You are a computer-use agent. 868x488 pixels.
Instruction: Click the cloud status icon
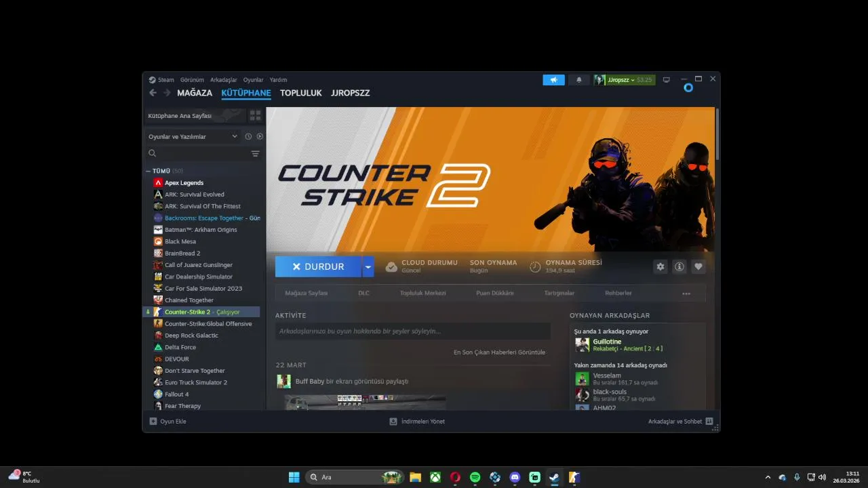(x=391, y=267)
